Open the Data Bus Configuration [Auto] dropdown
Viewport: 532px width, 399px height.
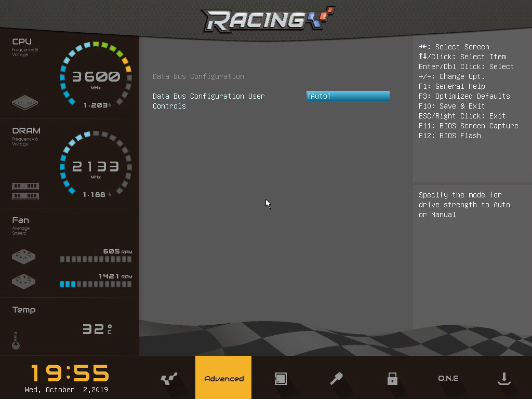point(348,96)
